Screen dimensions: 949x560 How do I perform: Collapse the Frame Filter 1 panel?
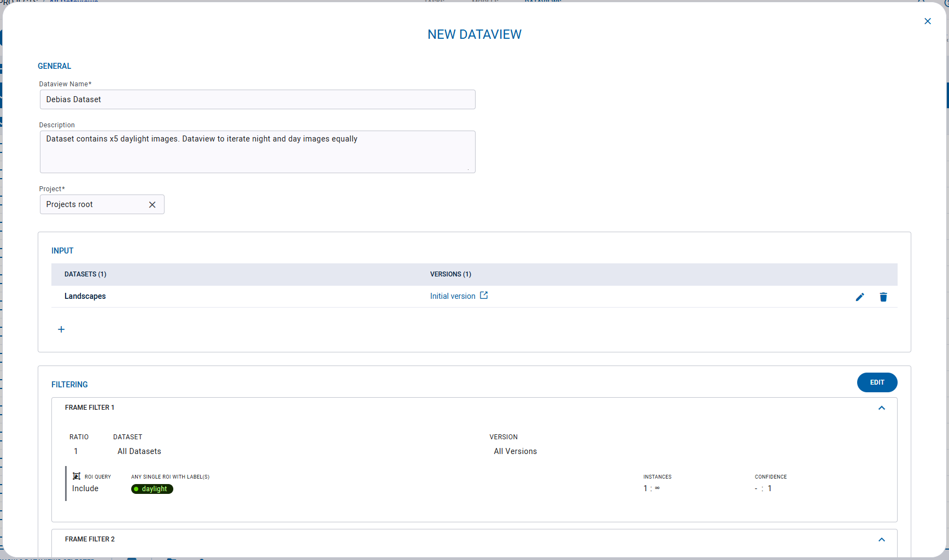pyautogui.click(x=882, y=408)
